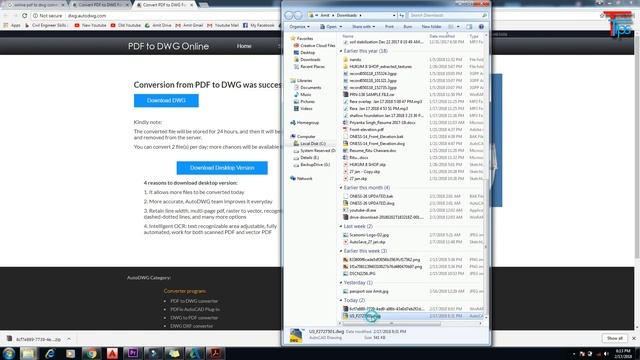Select Network in navigation pane

[x=302, y=178]
